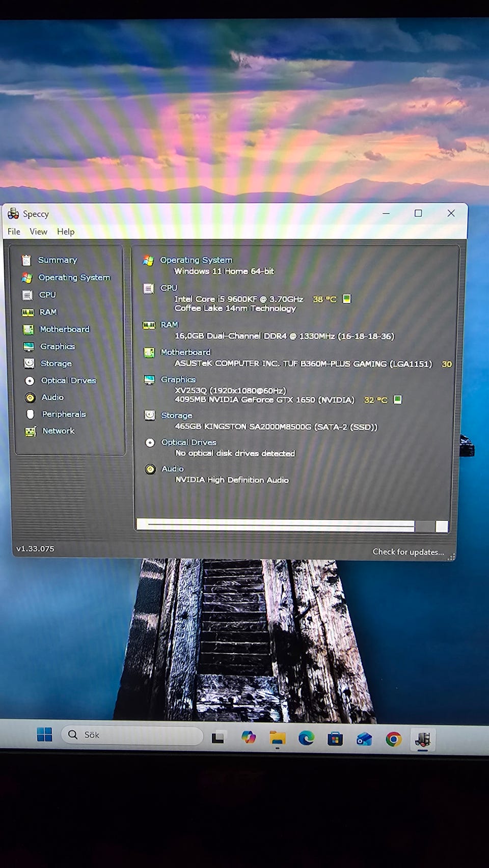Click the Optical Drives disc icon in sidebar
The image size is (489, 868).
pyautogui.click(x=30, y=381)
